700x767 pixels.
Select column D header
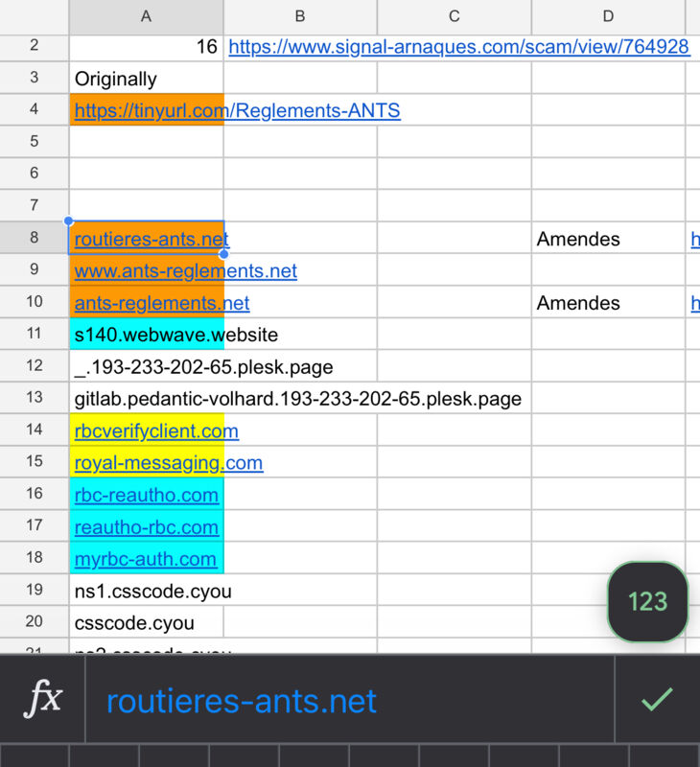click(x=609, y=16)
